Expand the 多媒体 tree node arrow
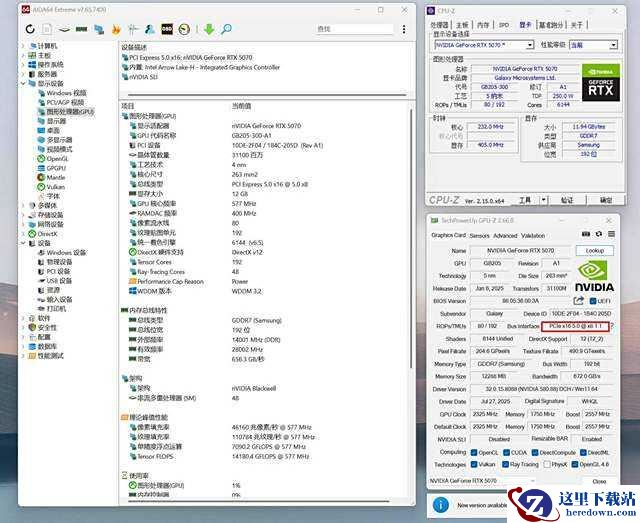Screen dimensions: 640x523 [x=23, y=205]
